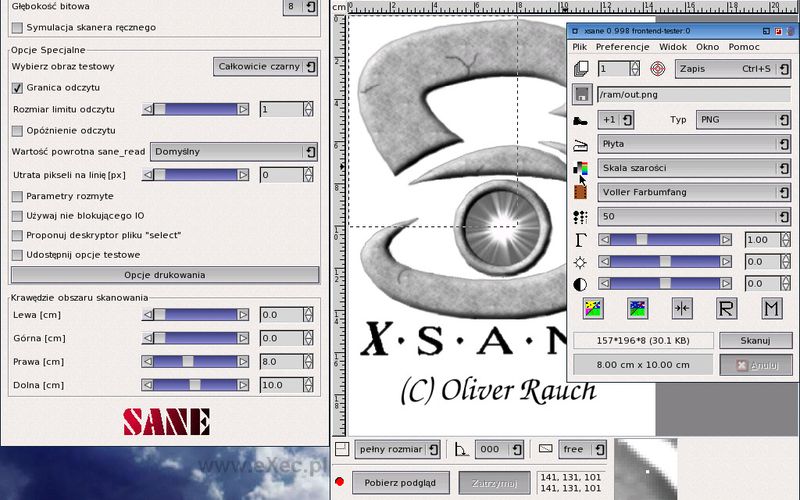Click the floppy disk file browse icon
Viewport: 800px width, 500px height.
click(581, 94)
